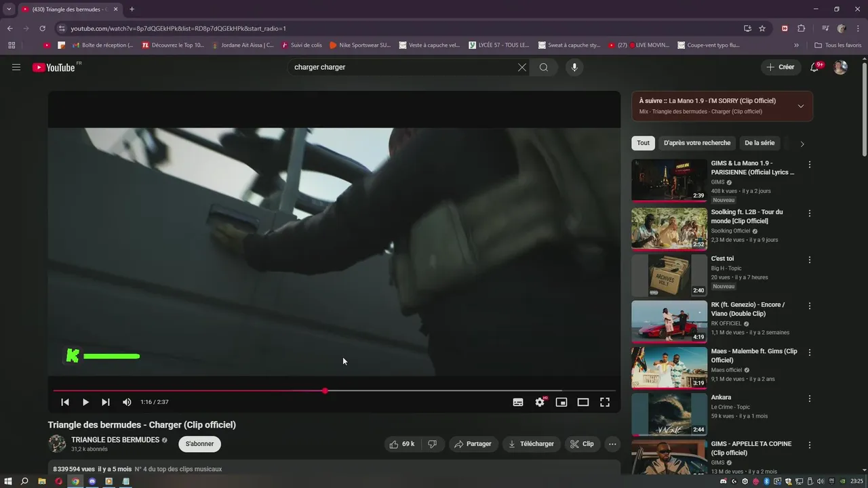Open the Tous les favoris folder
868x488 pixels.
click(838, 45)
